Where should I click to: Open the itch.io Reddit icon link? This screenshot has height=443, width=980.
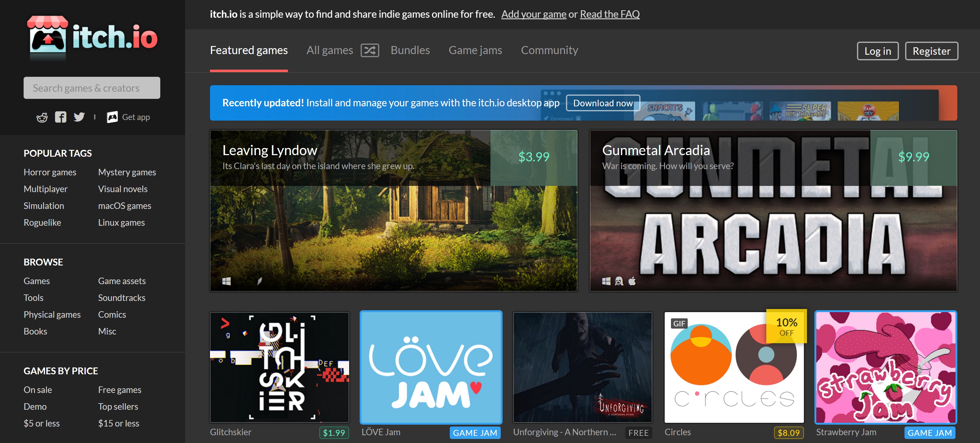[42, 117]
